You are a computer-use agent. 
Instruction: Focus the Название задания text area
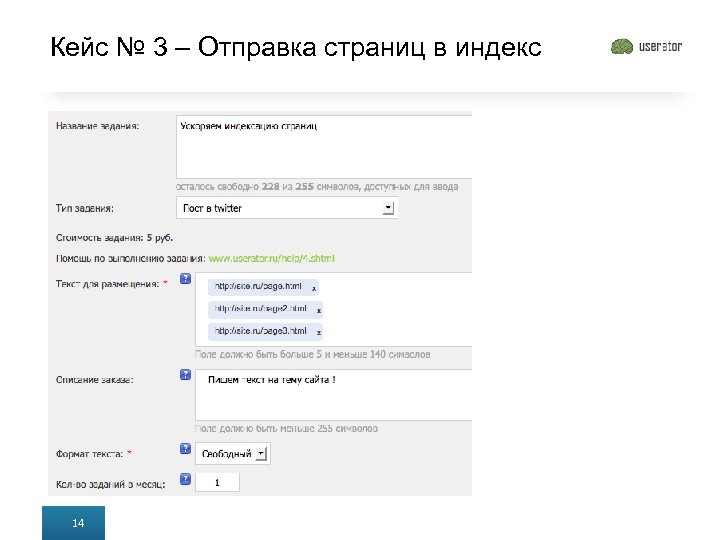tap(324, 147)
